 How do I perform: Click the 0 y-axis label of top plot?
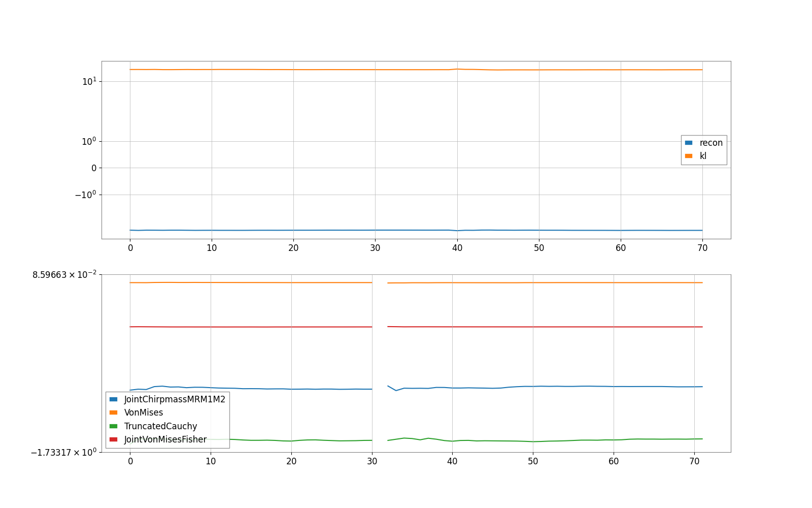tap(94, 168)
